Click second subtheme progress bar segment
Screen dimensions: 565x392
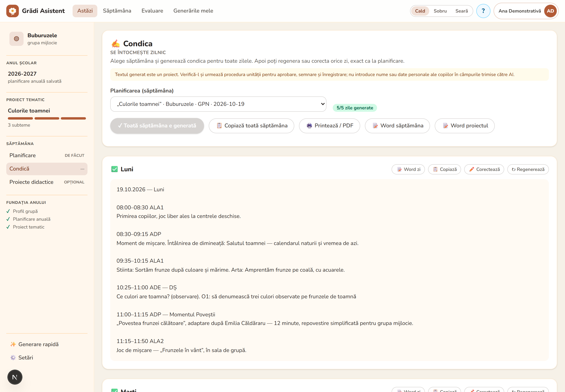tap(47, 118)
